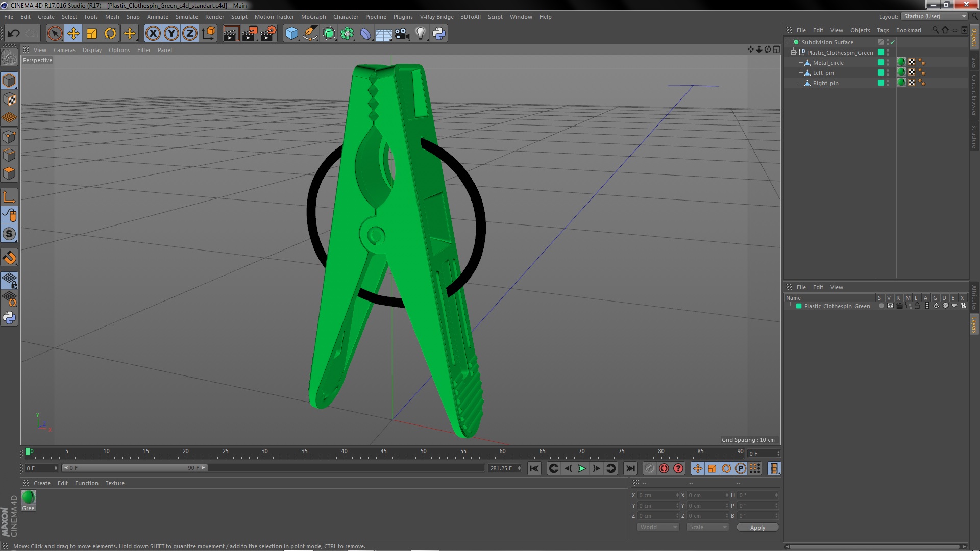Select the Live Selection tool
The height and width of the screenshot is (551, 980).
pyautogui.click(x=55, y=34)
